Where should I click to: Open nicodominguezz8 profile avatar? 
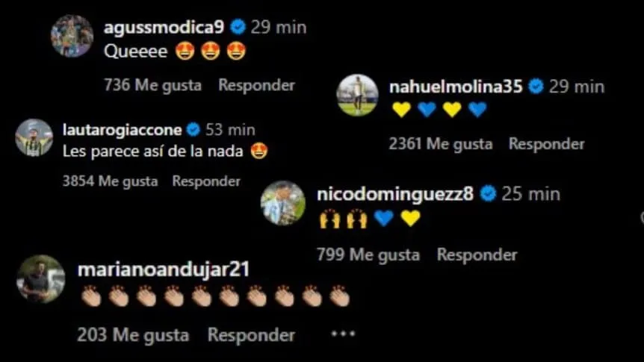[283, 203]
